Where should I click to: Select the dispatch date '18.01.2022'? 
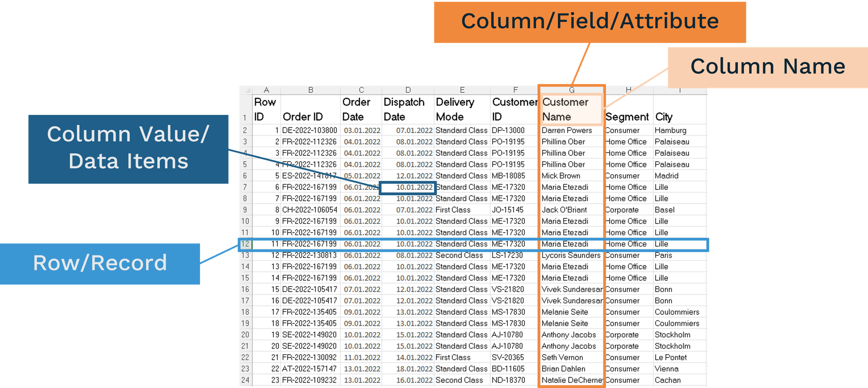(408, 369)
